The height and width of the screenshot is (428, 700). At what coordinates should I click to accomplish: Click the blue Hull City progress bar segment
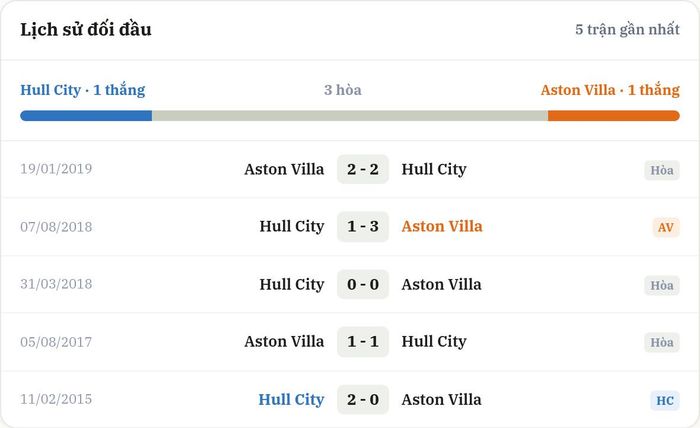[x=86, y=116]
